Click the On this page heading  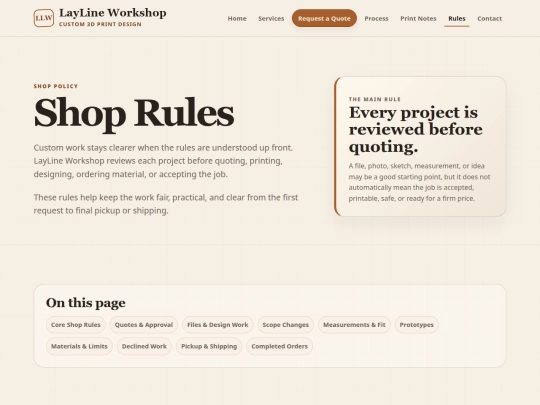point(86,303)
